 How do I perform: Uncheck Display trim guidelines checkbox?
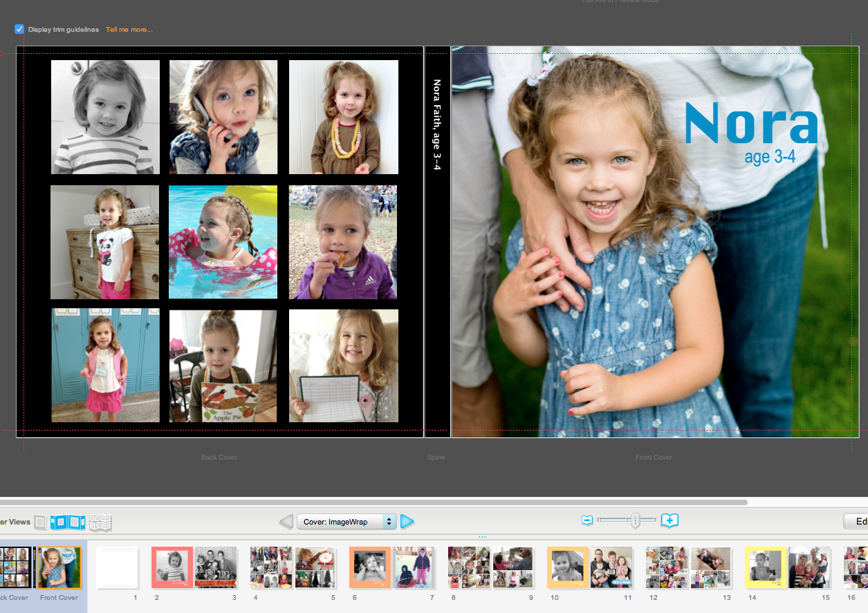click(x=19, y=29)
